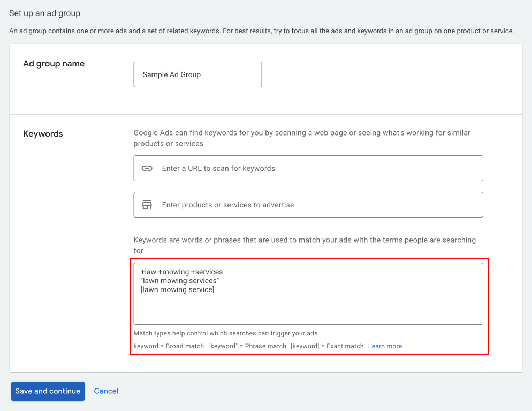Click the quoted "lawn mowing services" keyword line

[179, 281]
